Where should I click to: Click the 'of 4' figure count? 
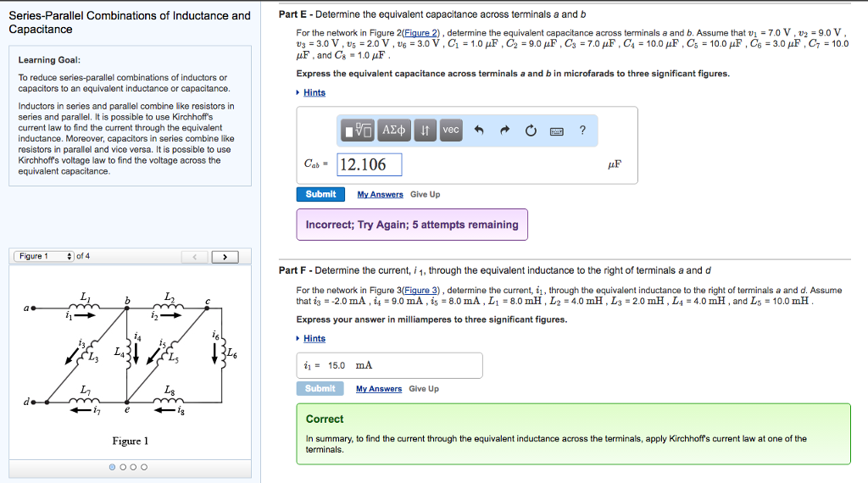(x=83, y=256)
